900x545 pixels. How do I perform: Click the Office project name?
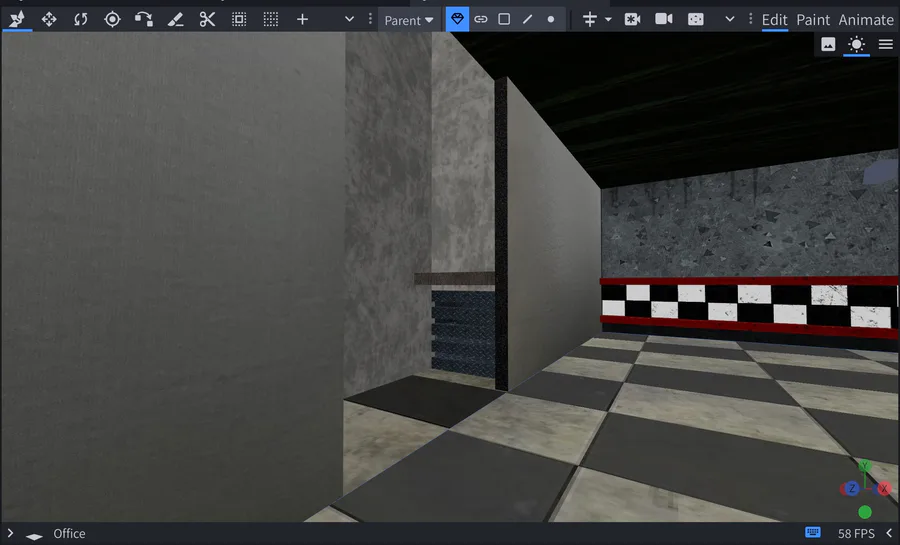(x=69, y=534)
